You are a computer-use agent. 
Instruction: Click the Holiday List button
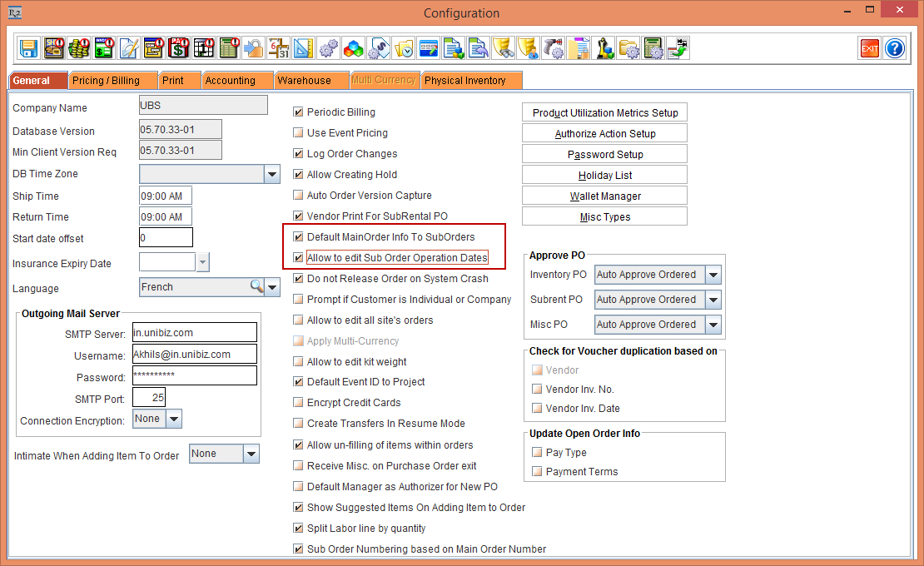coord(604,176)
